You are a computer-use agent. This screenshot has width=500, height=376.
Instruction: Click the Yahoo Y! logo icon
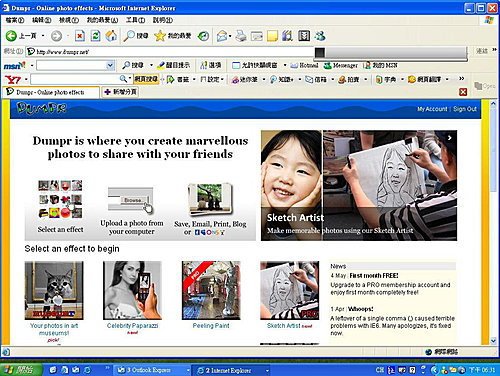(x=13, y=79)
